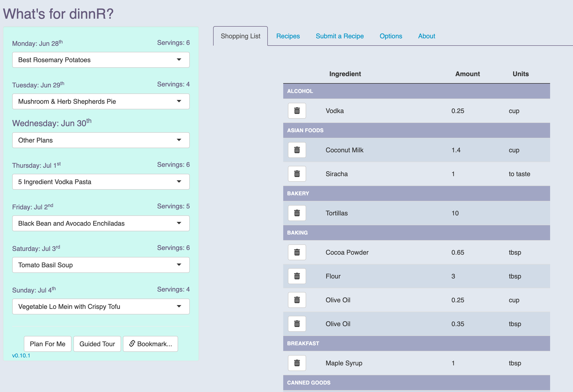Remove the Olive Oil measured in cups
The height and width of the screenshot is (392, 573).
click(297, 300)
